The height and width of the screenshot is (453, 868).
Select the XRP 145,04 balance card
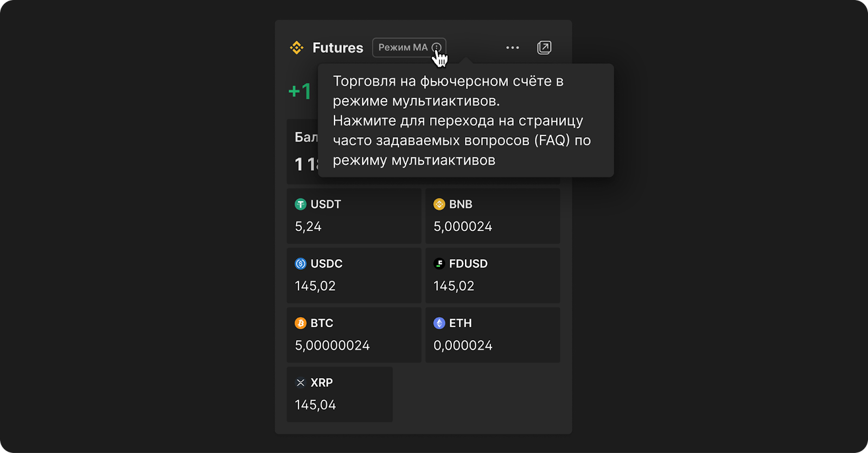[x=340, y=394]
